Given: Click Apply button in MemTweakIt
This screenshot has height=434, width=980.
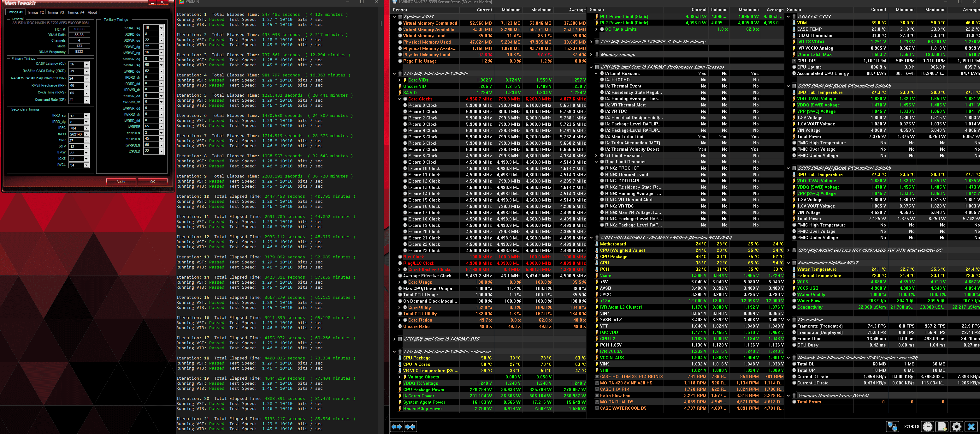Looking at the screenshot, I should 121,182.
